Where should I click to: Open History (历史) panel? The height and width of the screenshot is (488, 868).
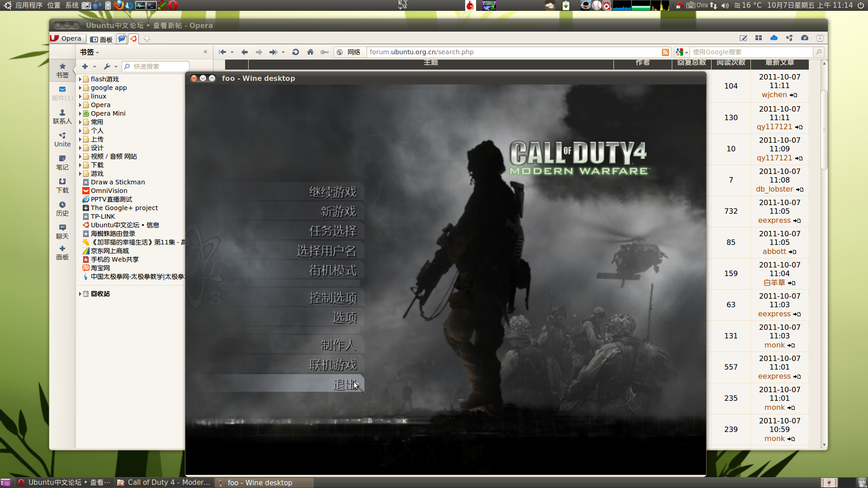pos(62,208)
